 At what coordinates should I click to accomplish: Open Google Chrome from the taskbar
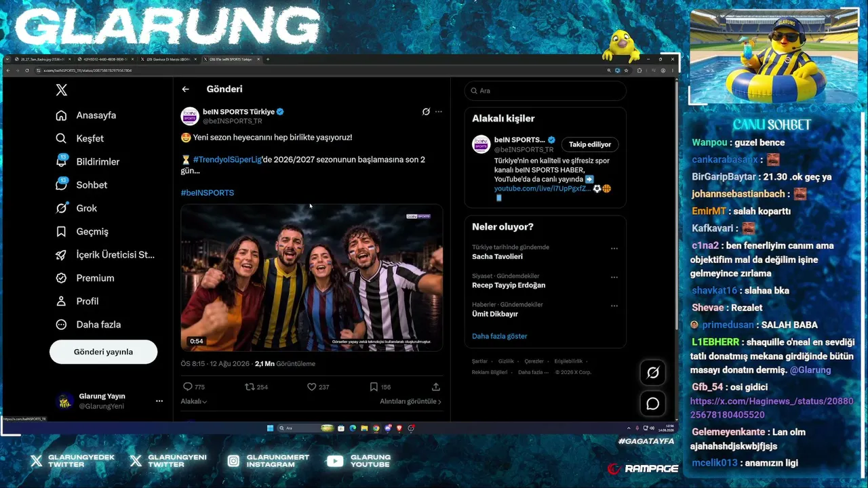pos(376,428)
